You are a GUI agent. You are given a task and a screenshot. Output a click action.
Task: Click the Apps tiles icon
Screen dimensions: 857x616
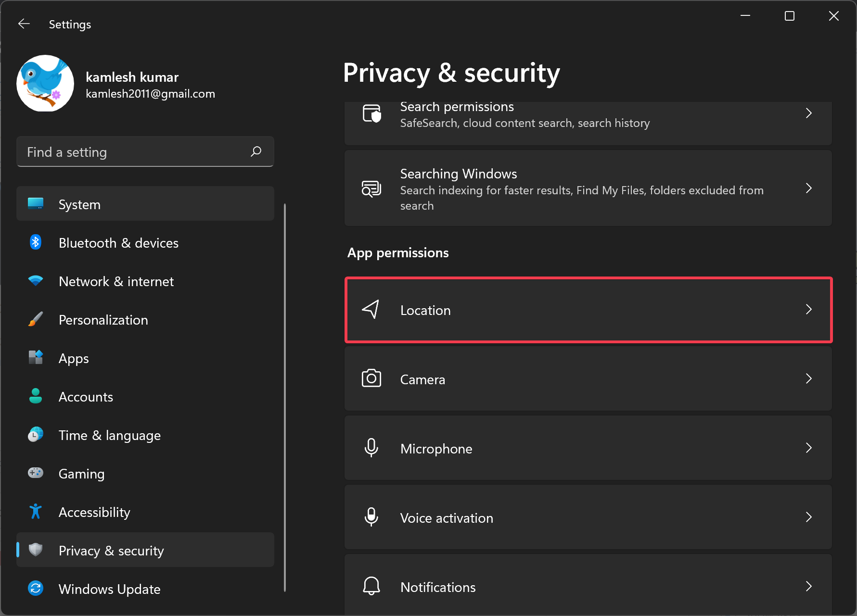pyautogui.click(x=36, y=357)
